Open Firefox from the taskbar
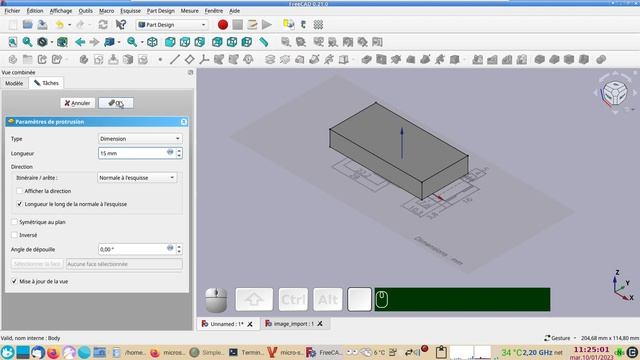 [x=53, y=352]
